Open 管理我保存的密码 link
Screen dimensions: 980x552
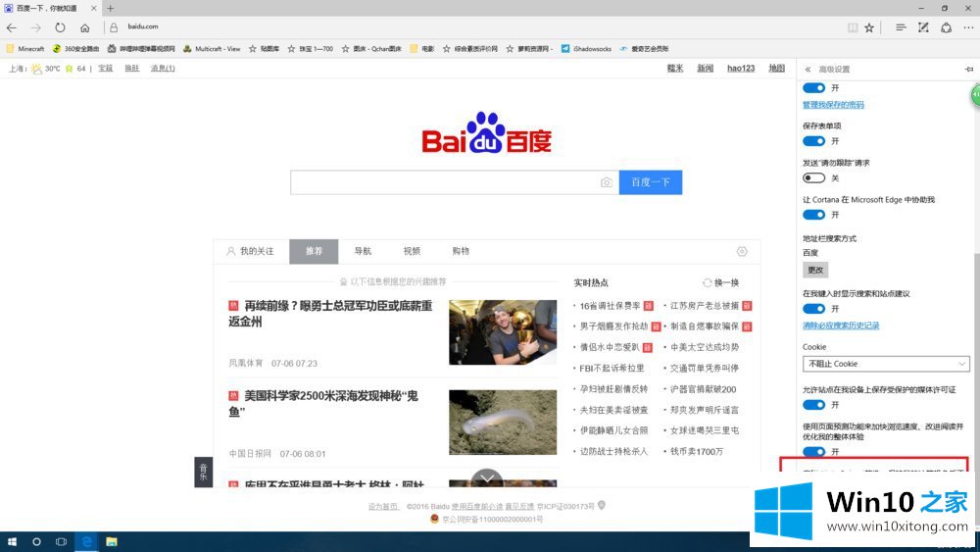[x=833, y=104]
